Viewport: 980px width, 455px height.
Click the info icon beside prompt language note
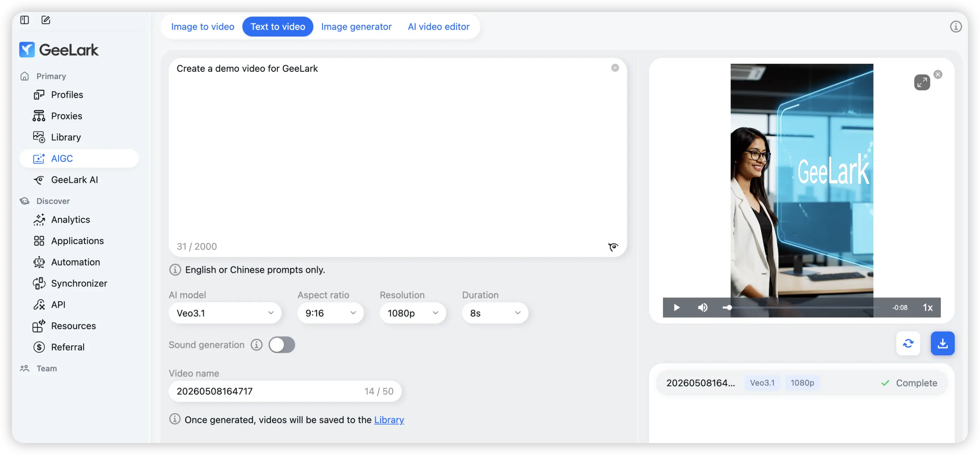175,270
